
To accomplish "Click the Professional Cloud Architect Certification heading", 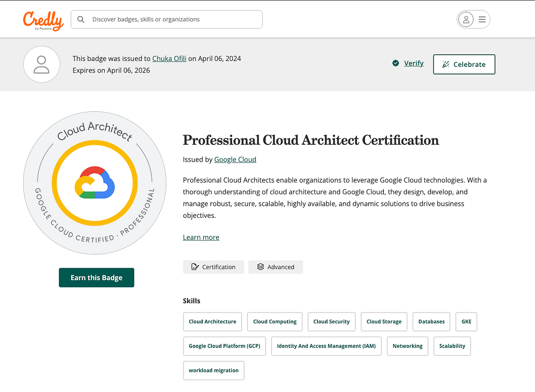I will 311,140.
